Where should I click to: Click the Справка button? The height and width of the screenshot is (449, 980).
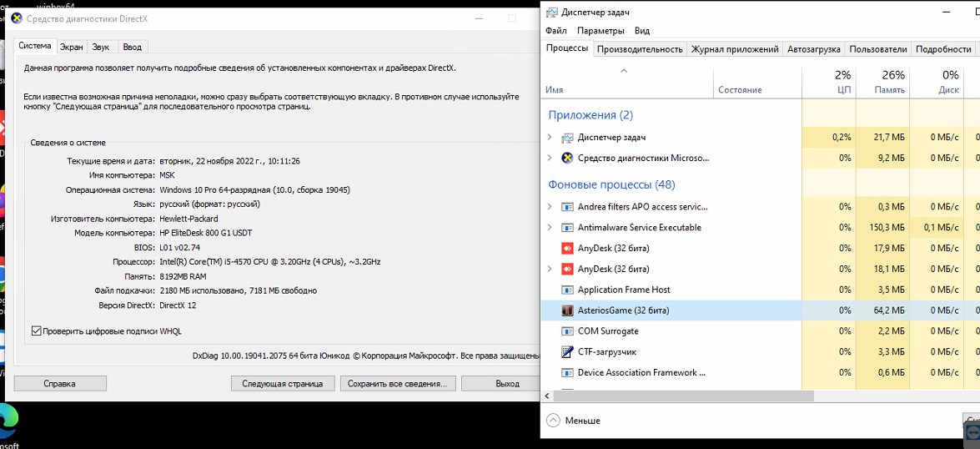click(60, 383)
